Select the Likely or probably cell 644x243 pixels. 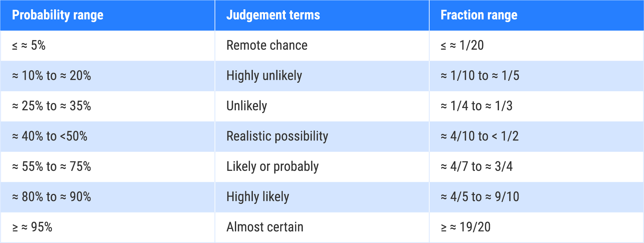click(x=322, y=167)
